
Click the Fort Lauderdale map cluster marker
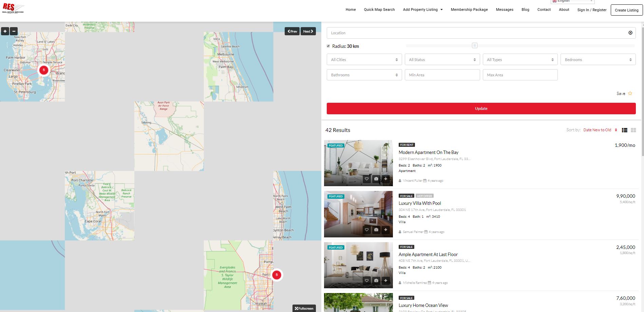277,275
